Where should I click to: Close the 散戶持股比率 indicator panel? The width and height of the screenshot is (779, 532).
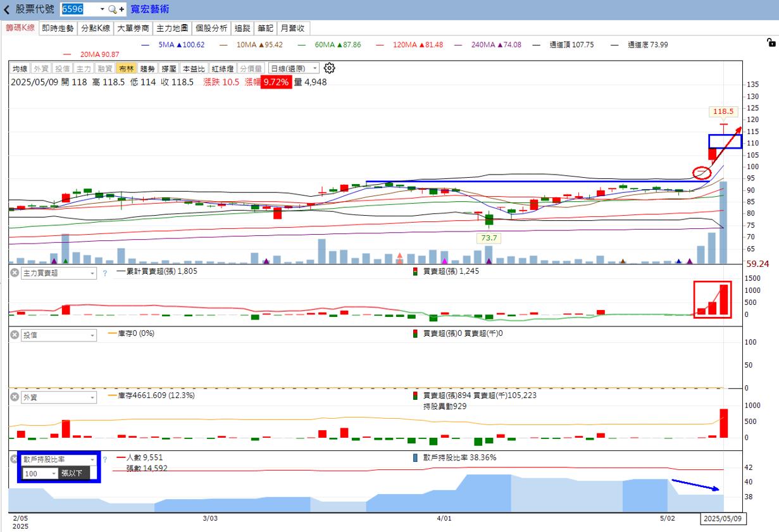(14, 459)
